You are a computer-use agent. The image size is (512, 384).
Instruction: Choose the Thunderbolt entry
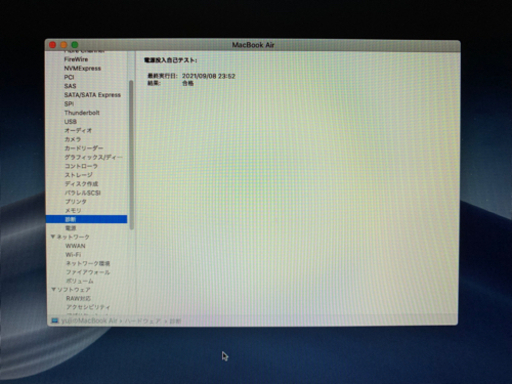82,113
